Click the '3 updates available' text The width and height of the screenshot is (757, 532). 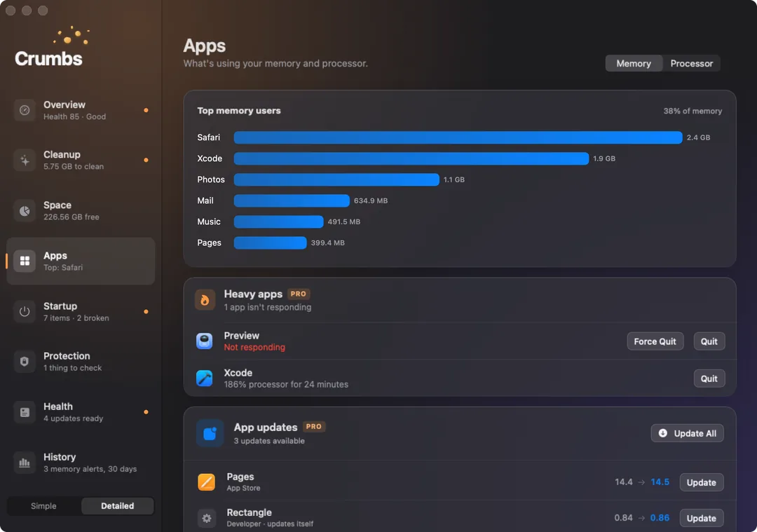point(269,441)
